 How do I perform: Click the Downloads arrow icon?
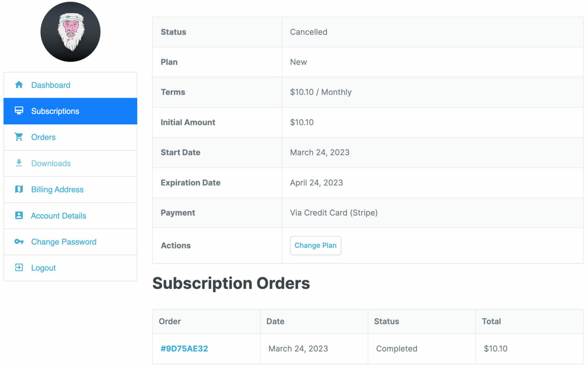pos(19,163)
